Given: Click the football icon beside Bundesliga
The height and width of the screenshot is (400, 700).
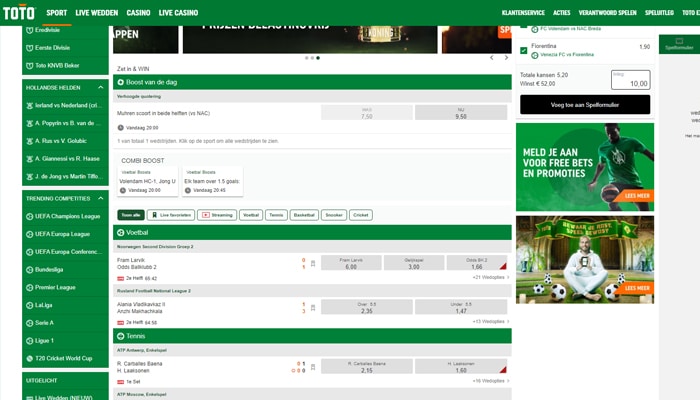Looking at the screenshot, I should pyautogui.click(x=29, y=270).
